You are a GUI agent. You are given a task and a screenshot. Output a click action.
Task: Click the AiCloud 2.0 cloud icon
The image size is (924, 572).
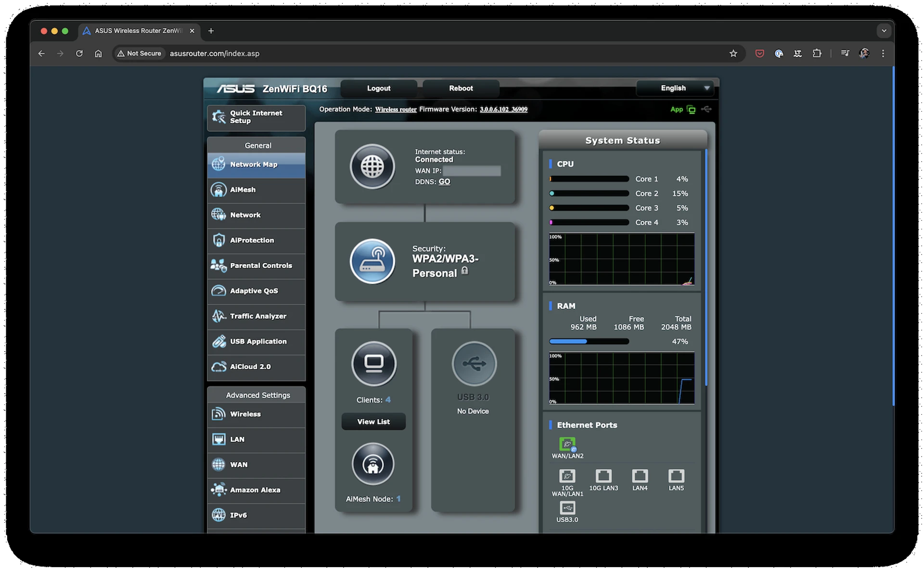(x=218, y=367)
